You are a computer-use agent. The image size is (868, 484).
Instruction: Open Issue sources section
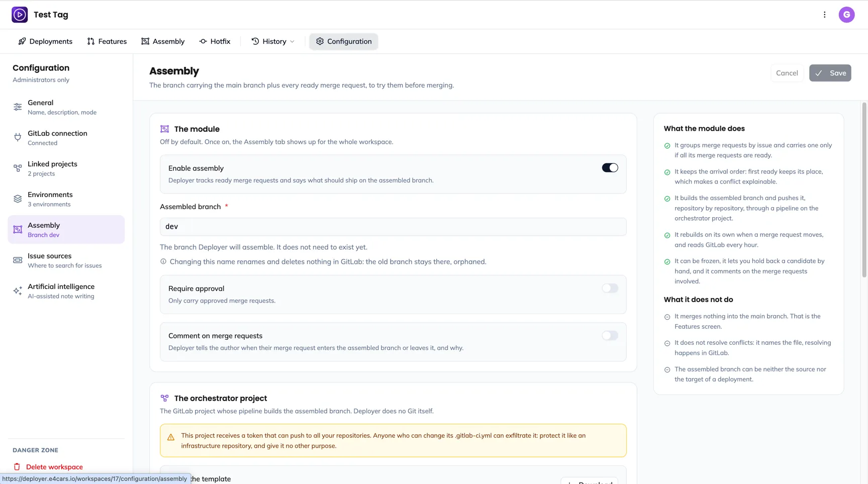[x=66, y=260]
